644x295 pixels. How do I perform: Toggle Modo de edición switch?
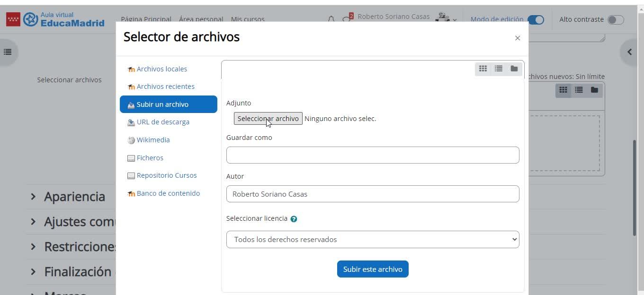(x=536, y=19)
